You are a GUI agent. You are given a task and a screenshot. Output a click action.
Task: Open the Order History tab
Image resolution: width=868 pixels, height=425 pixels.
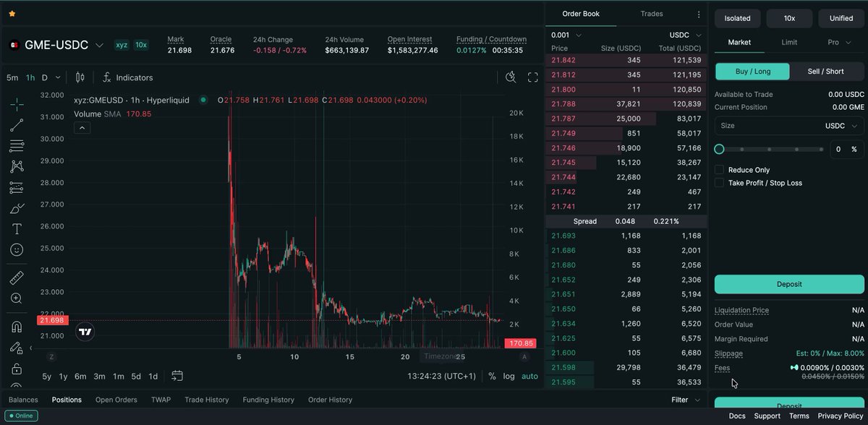pyautogui.click(x=330, y=400)
